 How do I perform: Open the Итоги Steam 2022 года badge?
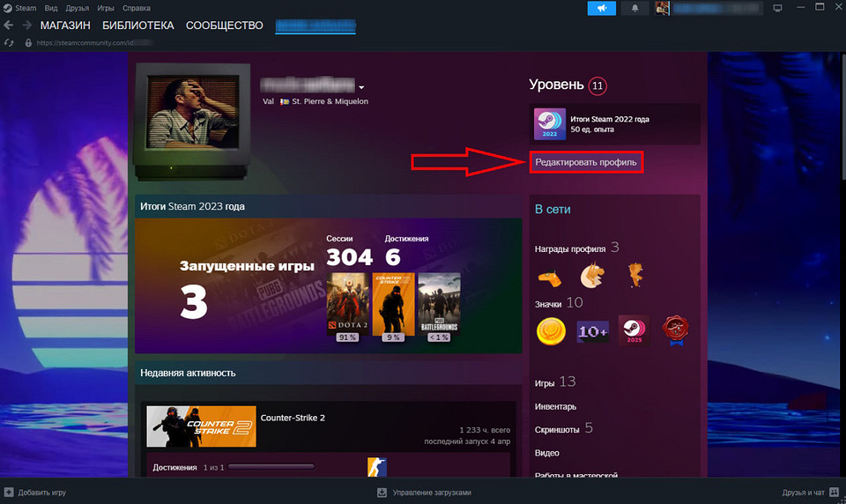[614, 124]
